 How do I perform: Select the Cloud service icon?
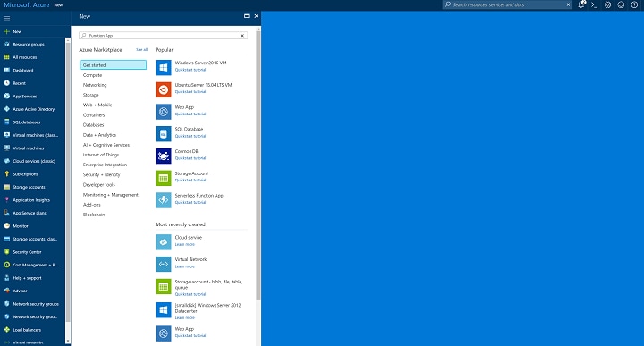(x=163, y=242)
